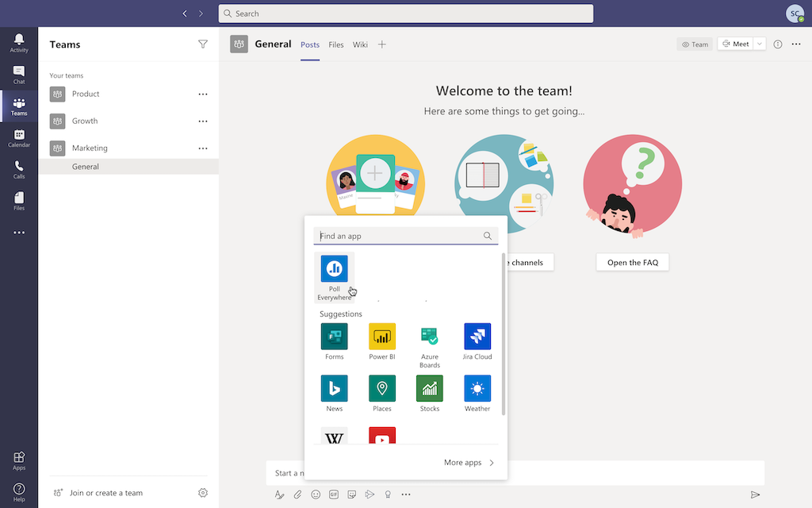Open the text format options in compose bar
This screenshot has height=508, width=812.
coord(280,495)
